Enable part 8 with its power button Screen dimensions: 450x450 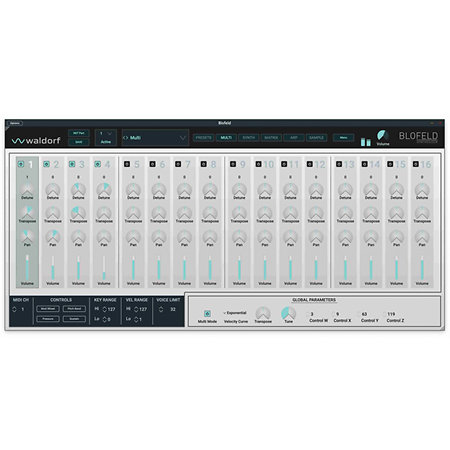(x=204, y=164)
